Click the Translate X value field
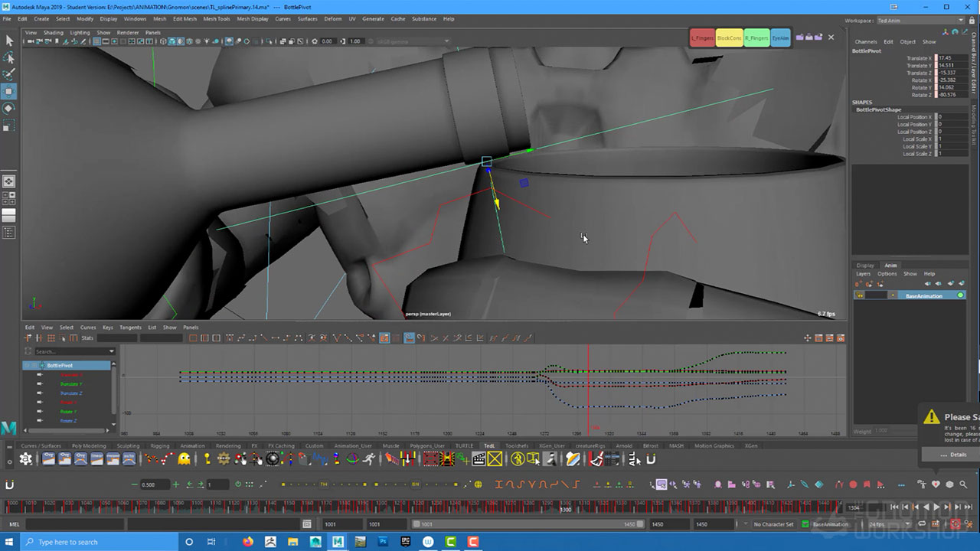Screen dimensions: 980x551 click(952, 58)
